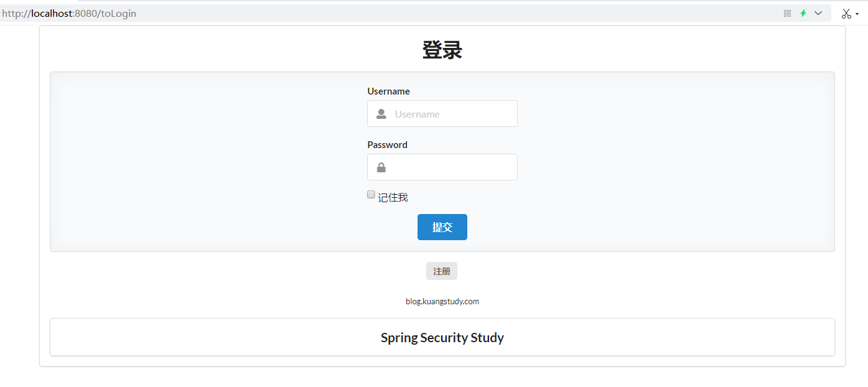Image resolution: width=868 pixels, height=387 pixels.
Task: Focus the Password input field
Action: click(x=451, y=167)
